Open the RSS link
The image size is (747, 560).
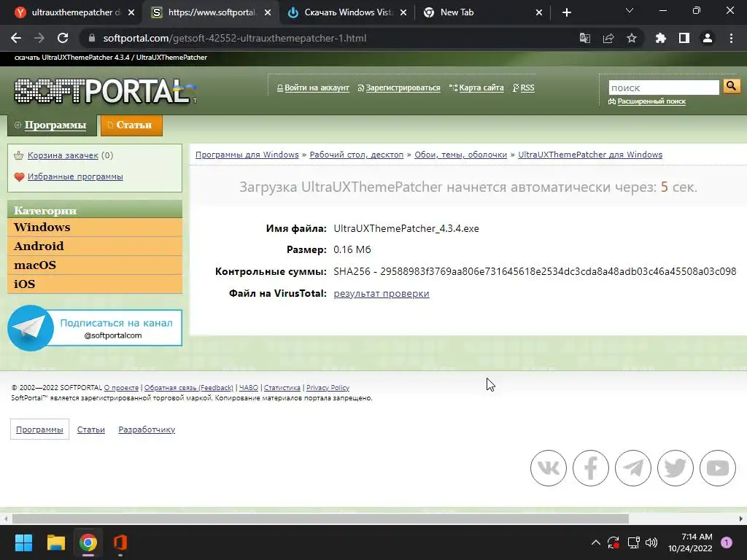click(x=527, y=87)
